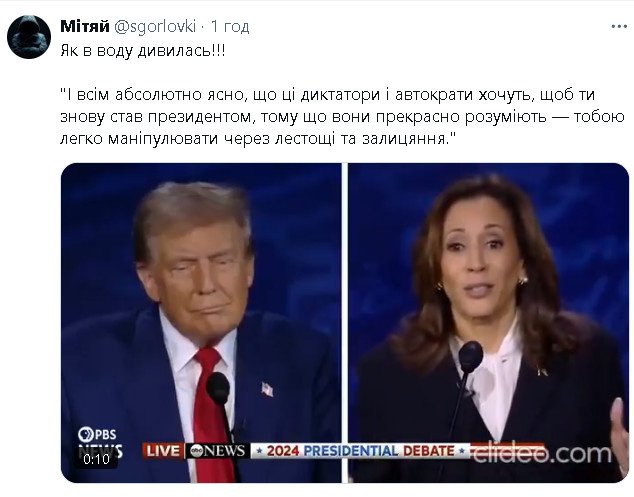Click the microphone in left video frame

coord(219,390)
